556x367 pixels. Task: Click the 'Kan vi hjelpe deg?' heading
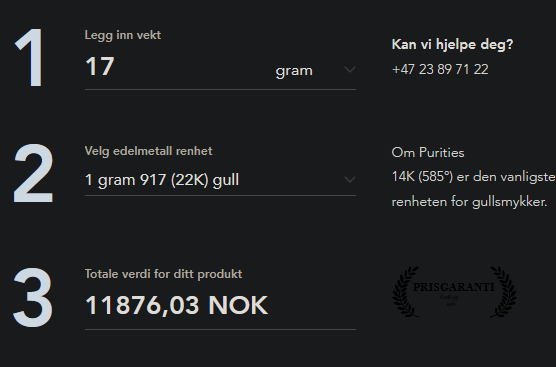click(452, 45)
